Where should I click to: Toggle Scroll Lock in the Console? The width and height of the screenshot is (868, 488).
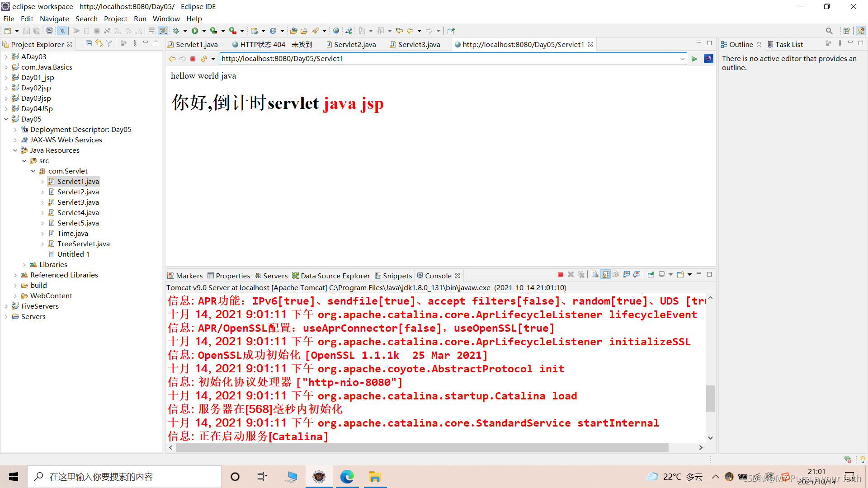point(606,275)
